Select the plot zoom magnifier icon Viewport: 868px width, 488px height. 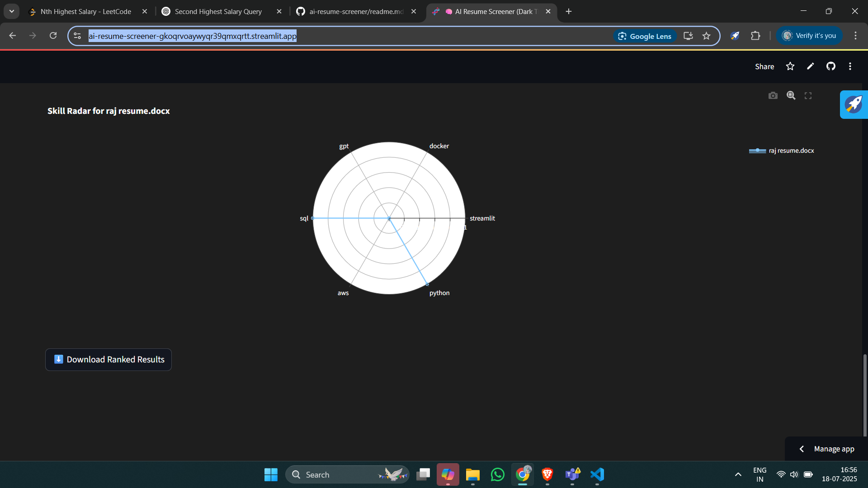coord(791,96)
